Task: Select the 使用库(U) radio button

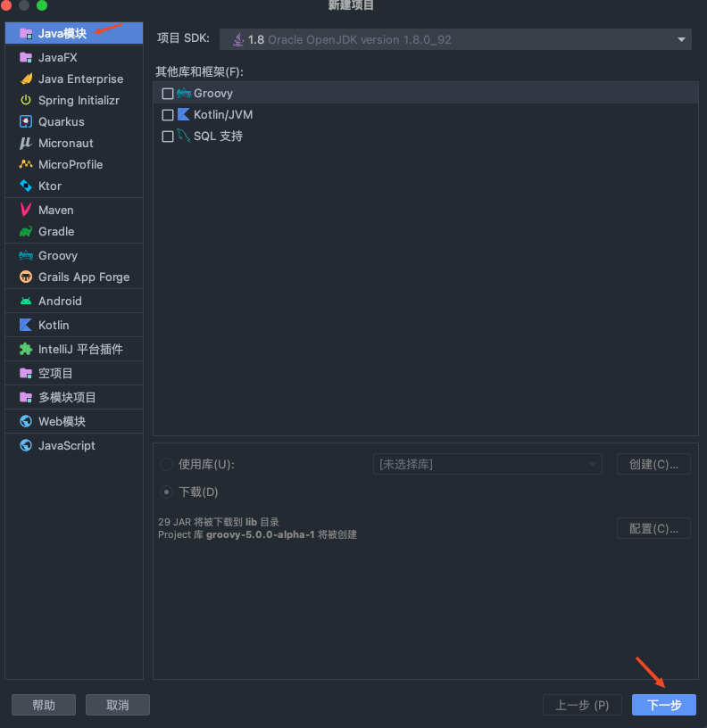Action: coord(166,464)
